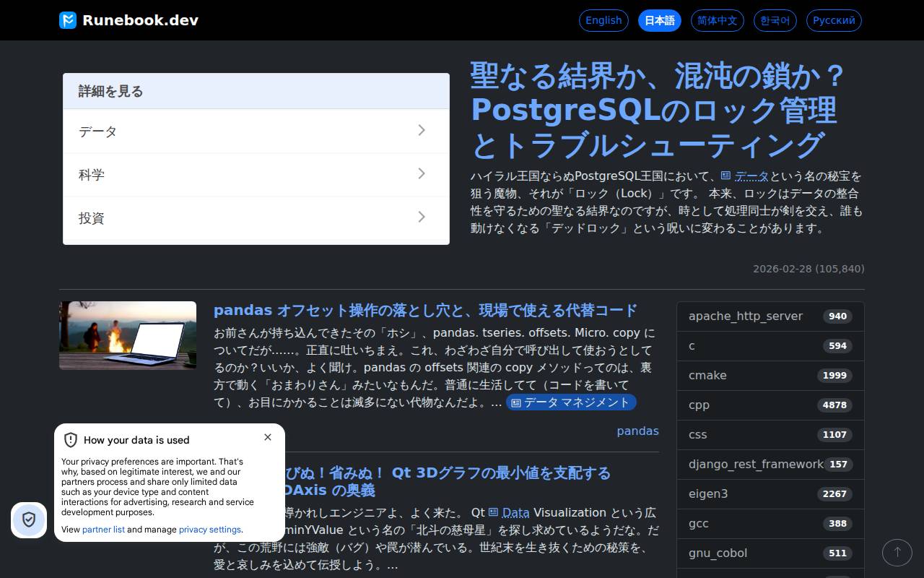Open the eigen3 topic

point(770,494)
